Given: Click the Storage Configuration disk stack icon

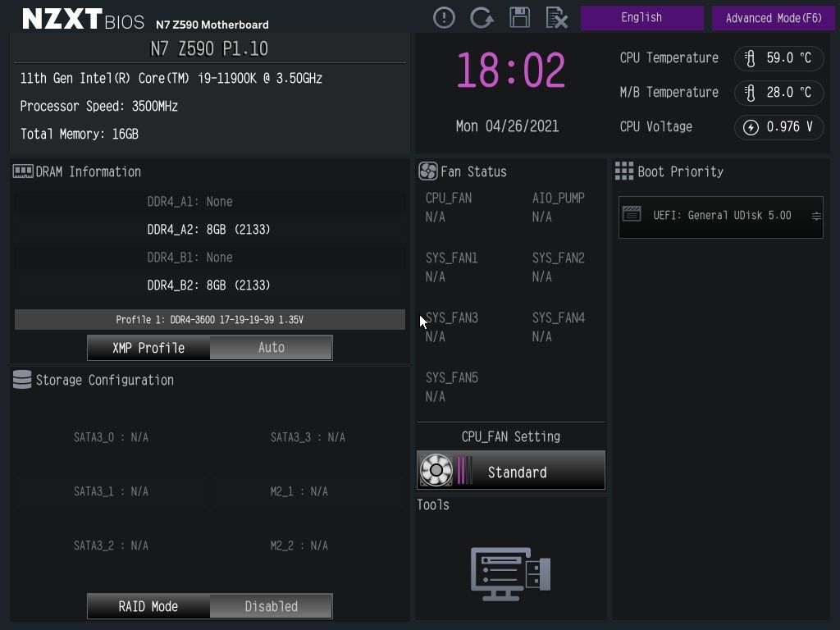Looking at the screenshot, I should coord(22,380).
